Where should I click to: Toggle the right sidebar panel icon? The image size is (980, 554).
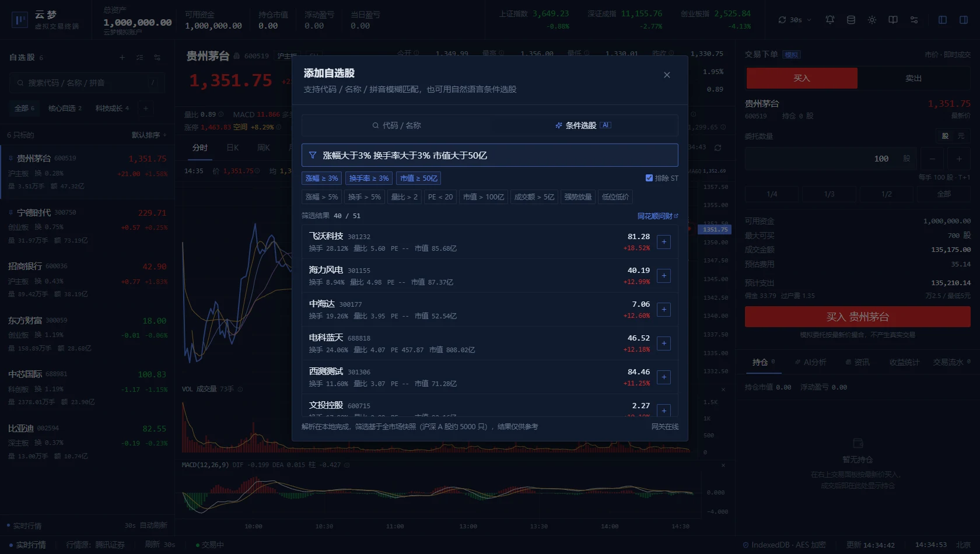click(964, 20)
